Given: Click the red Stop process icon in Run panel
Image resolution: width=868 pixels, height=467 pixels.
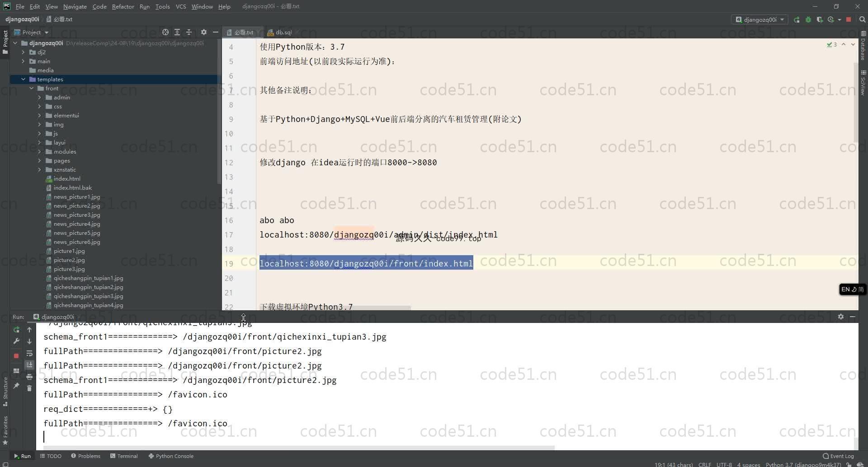Looking at the screenshot, I should [x=16, y=356].
